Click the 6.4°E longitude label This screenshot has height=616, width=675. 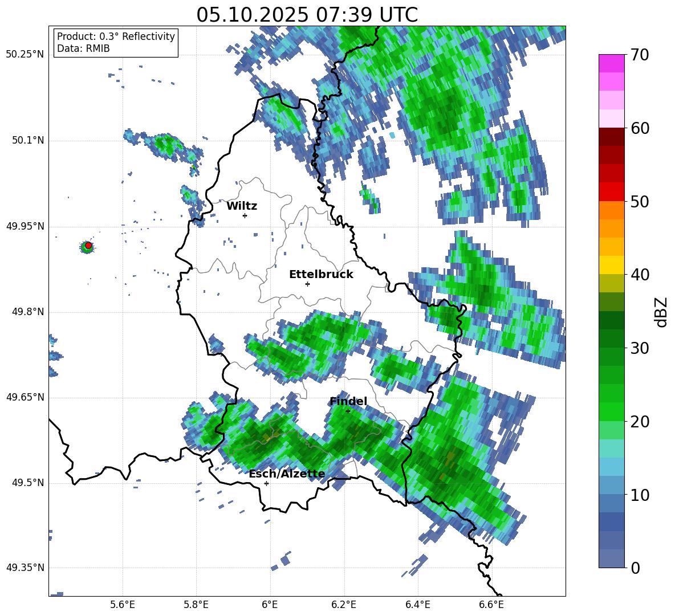(x=417, y=605)
